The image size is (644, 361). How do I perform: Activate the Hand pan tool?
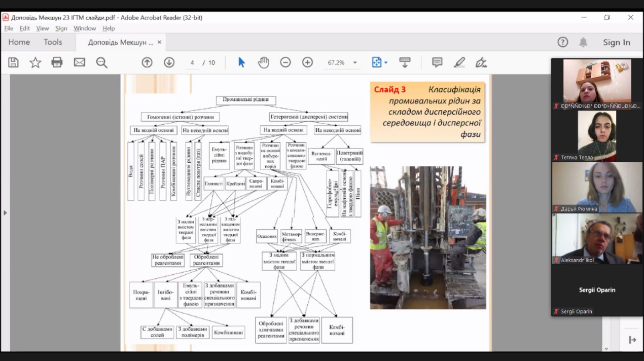[263, 62]
